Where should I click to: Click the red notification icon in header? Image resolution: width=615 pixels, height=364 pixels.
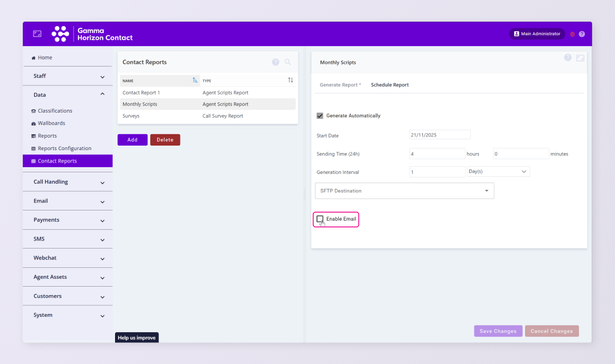(572, 34)
